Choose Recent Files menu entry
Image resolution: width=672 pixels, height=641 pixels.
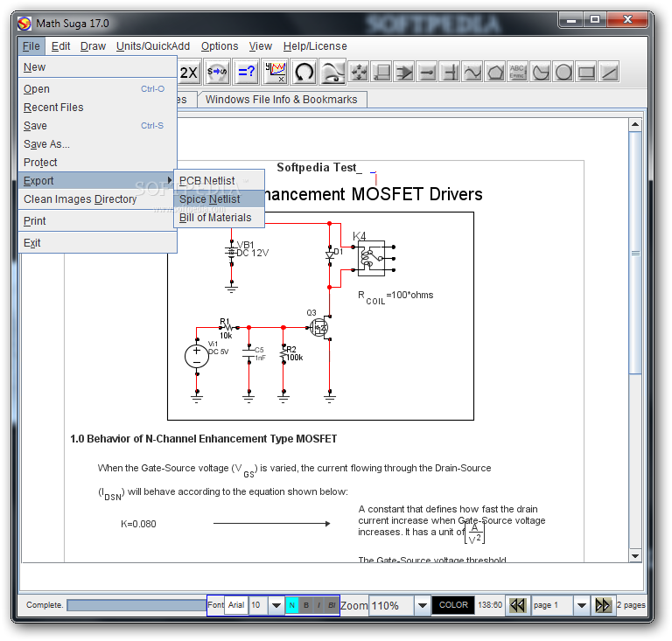[97, 108]
